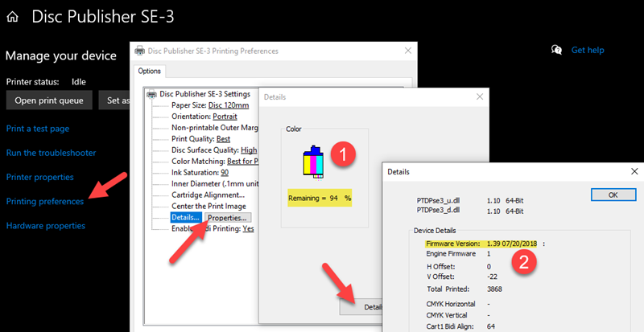Image resolution: width=644 pixels, height=332 pixels.
Task: Close the middle Details ink dialog
Action: click(479, 96)
